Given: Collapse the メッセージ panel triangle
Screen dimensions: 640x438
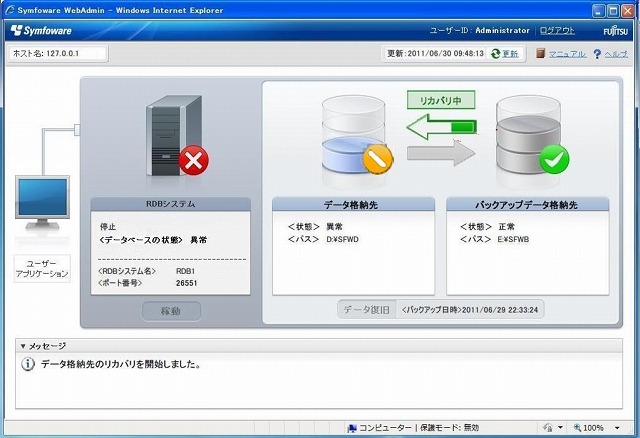Looking at the screenshot, I should pyautogui.click(x=23, y=346).
